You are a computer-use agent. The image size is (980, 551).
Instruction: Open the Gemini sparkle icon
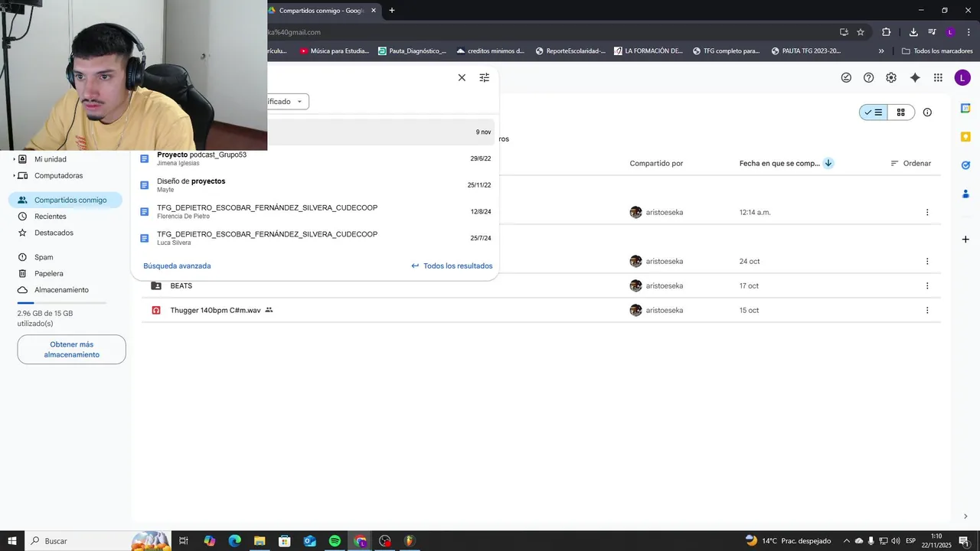(x=915, y=77)
